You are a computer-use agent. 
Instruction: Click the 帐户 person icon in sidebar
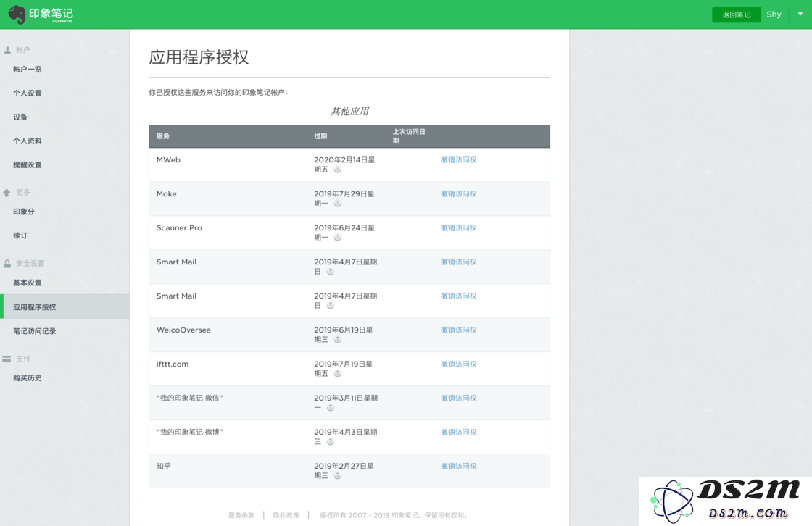click(x=7, y=50)
